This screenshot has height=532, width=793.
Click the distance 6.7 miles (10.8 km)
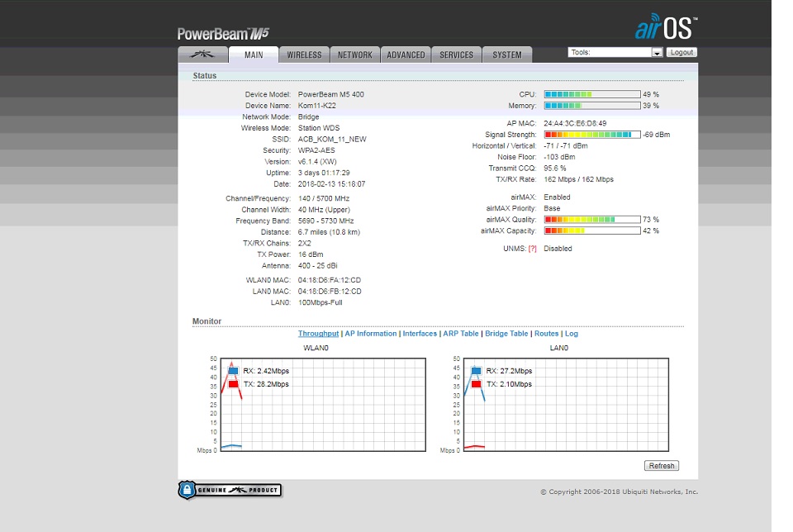click(x=329, y=232)
